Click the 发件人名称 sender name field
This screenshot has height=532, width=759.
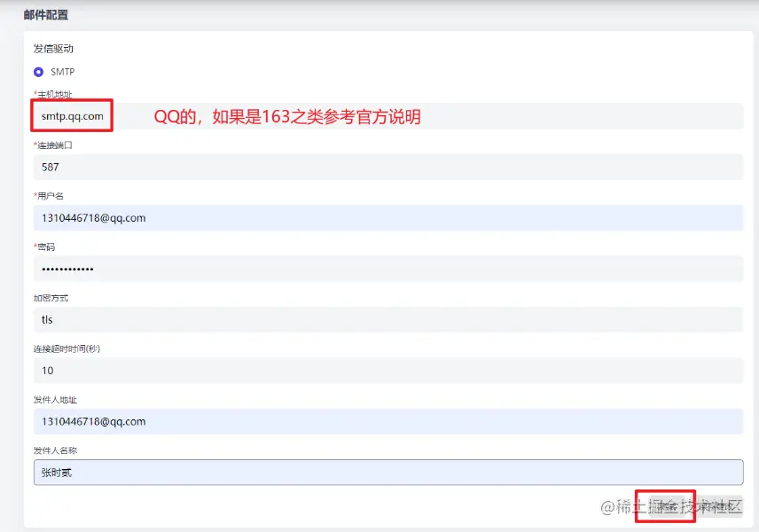click(381, 473)
